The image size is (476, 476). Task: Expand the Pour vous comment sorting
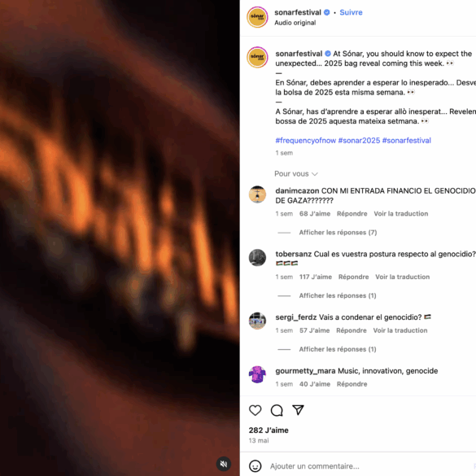click(x=296, y=173)
